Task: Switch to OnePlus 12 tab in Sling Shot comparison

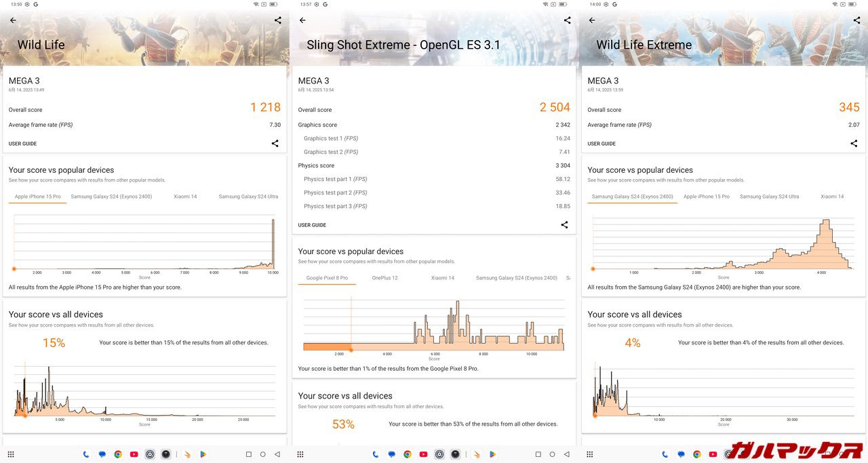Action: 384,278
